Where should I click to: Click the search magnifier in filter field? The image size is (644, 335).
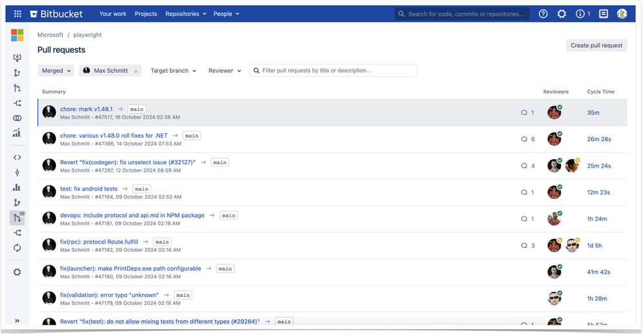click(257, 71)
